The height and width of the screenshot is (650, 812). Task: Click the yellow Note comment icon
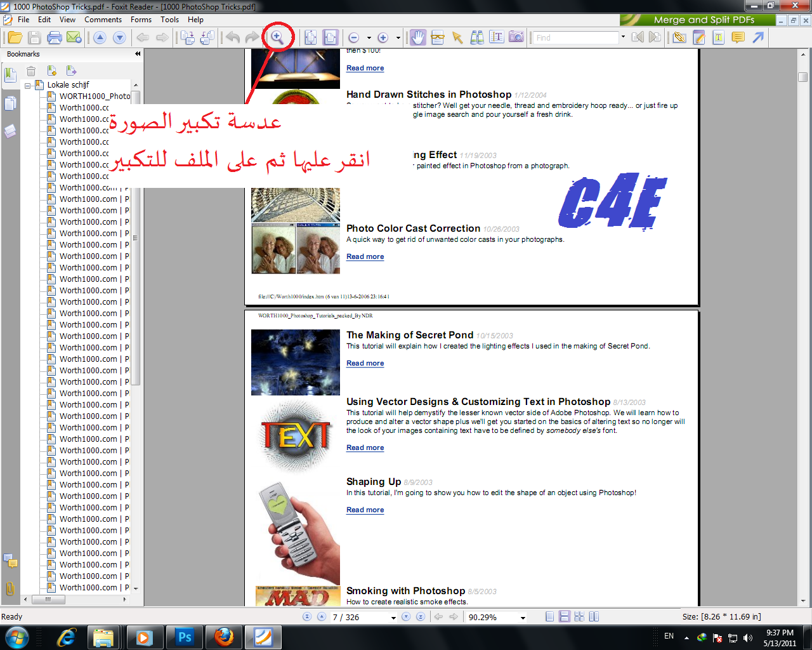pyautogui.click(x=738, y=38)
